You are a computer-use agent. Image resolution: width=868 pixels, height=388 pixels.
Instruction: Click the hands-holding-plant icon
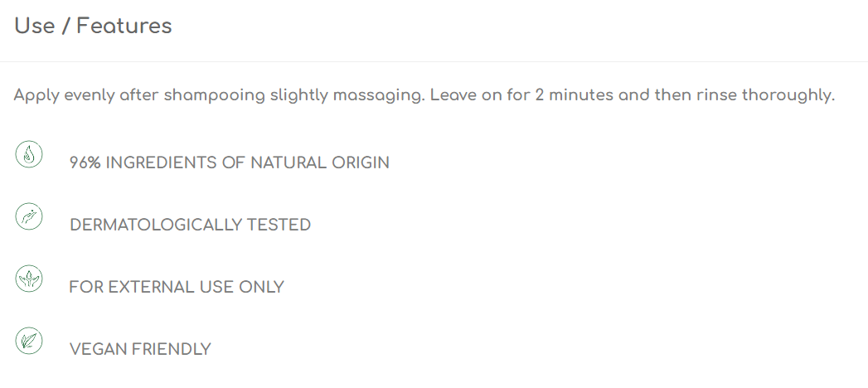click(29, 279)
